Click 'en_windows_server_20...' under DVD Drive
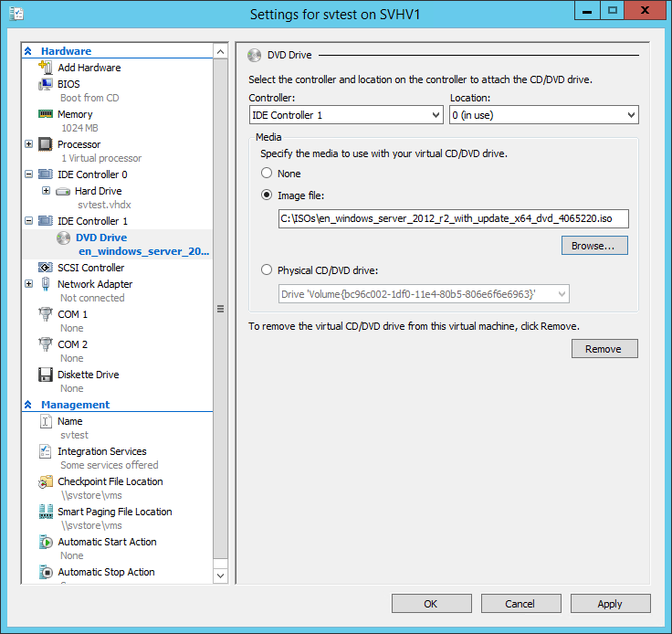 pyautogui.click(x=143, y=251)
